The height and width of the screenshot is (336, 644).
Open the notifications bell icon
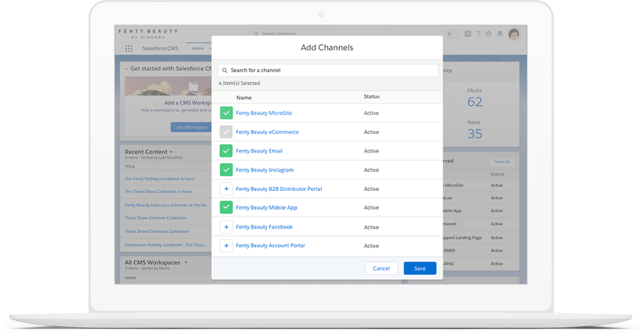[x=500, y=34]
